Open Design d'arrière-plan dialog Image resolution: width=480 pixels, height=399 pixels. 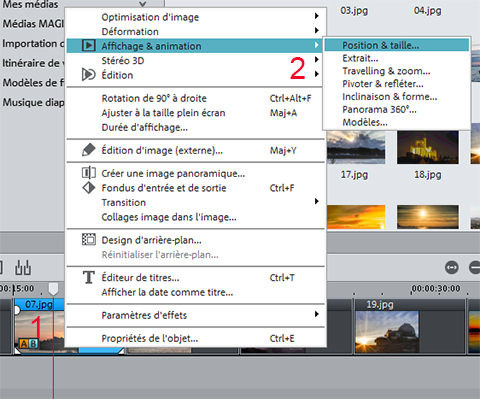coord(196,240)
